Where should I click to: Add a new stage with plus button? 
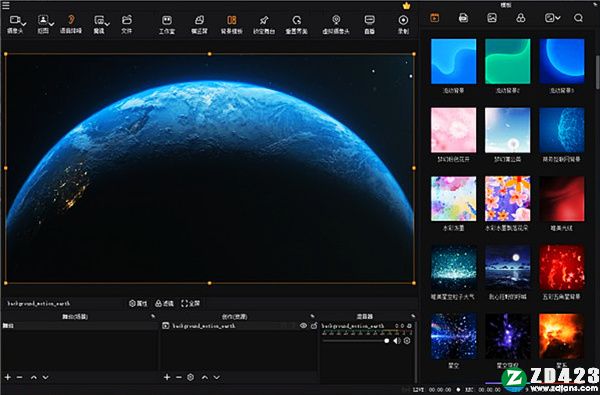pyautogui.click(x=8, y=377)
